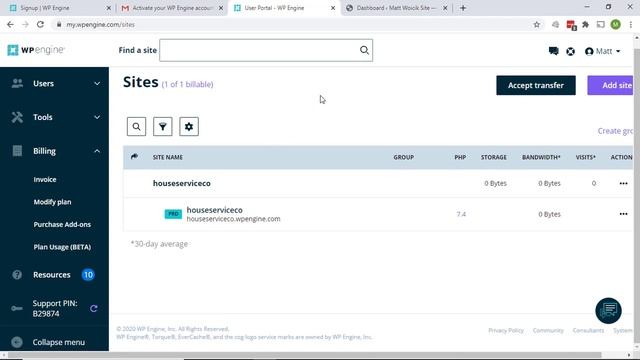Click the WP Engine logo
This screenshot has height=360, width=640.
(x=36, y=50)
